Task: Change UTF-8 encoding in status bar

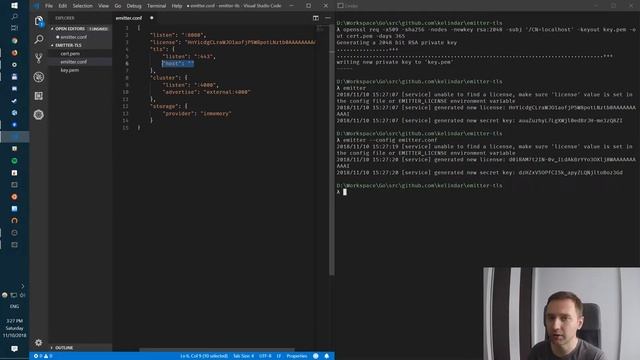Action: click(265, 356)
